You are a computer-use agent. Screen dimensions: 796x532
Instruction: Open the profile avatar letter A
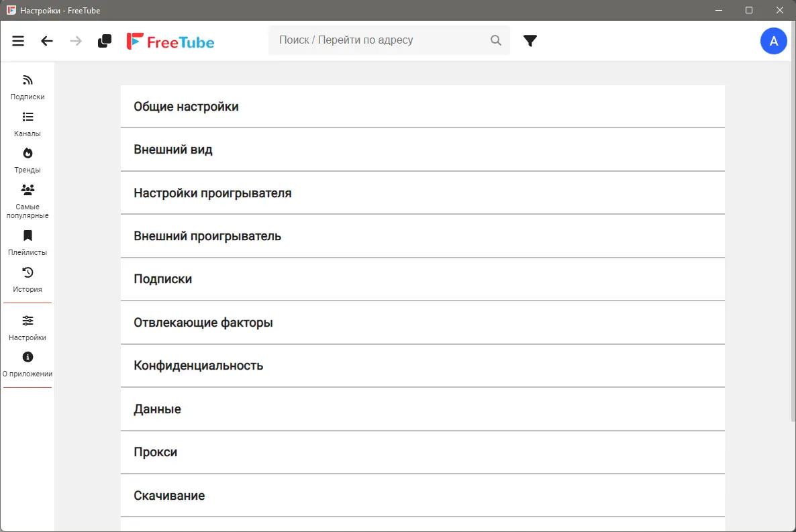point(773,41)
